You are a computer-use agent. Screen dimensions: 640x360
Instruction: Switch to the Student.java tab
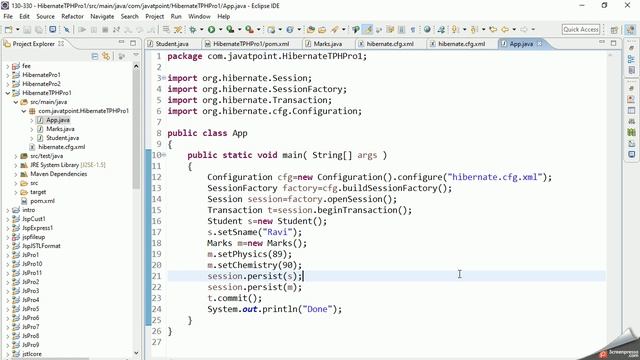click(x=172, y=44)
